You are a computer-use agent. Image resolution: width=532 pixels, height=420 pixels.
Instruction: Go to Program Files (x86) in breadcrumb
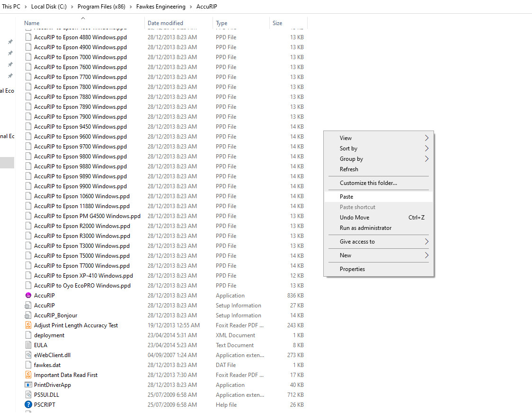pos(101,7)
